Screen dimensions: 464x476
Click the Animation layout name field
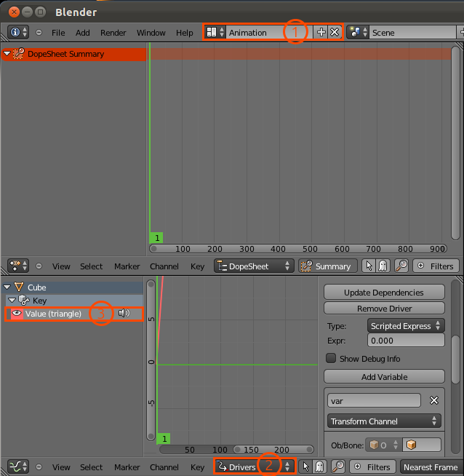[268, 32]
